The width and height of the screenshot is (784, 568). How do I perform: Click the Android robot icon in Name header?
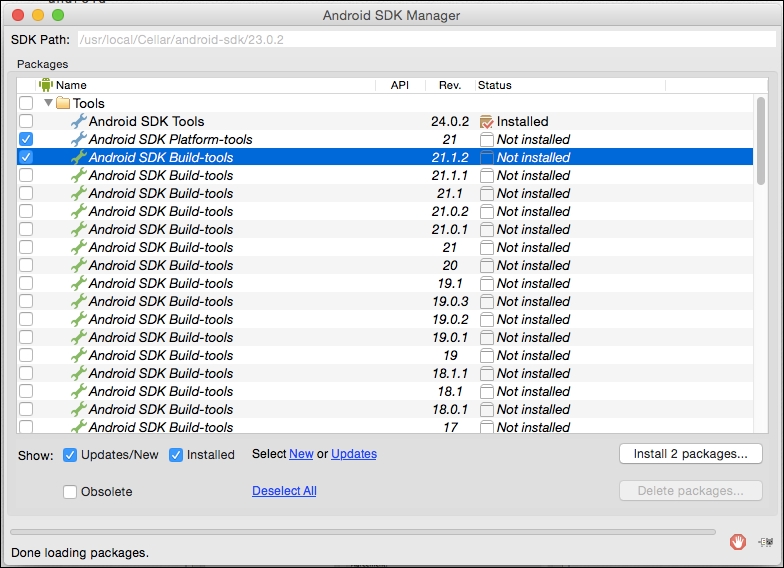click(x=46, y=85)
